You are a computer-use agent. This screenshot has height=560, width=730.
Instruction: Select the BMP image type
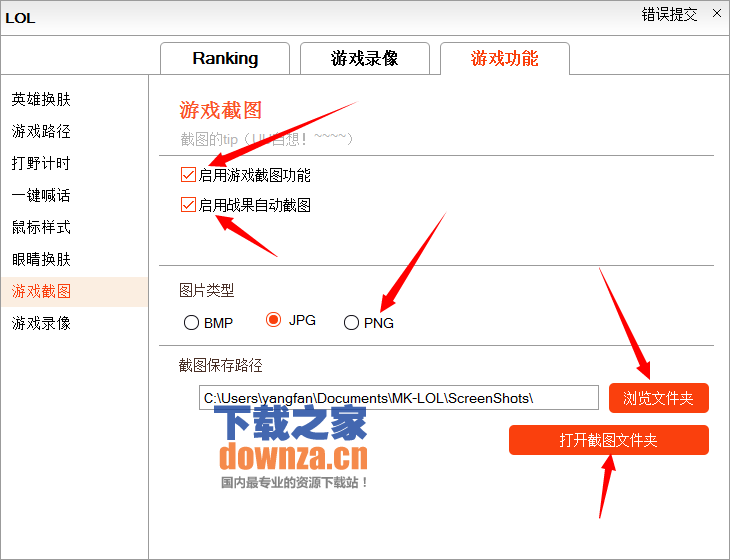coord(191,323)
